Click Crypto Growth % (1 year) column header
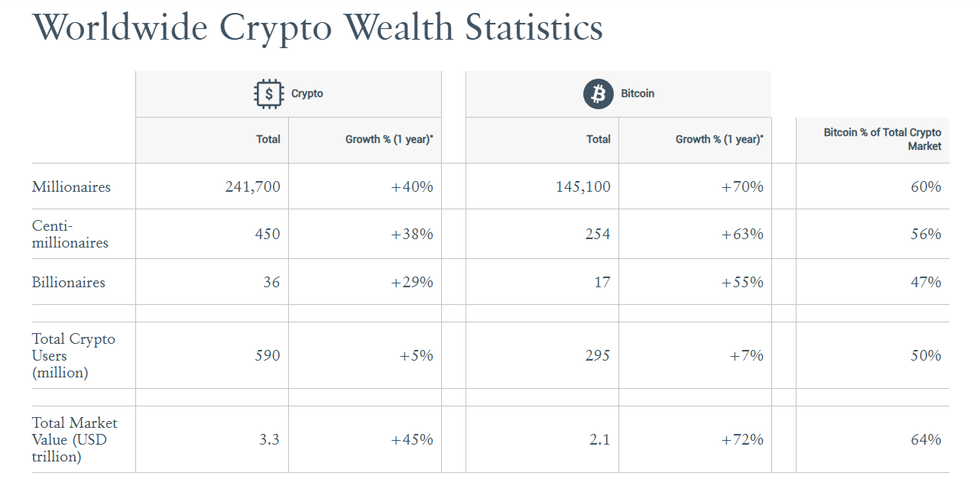The height and width of the screenshot is (492, 980). point(389,140)
